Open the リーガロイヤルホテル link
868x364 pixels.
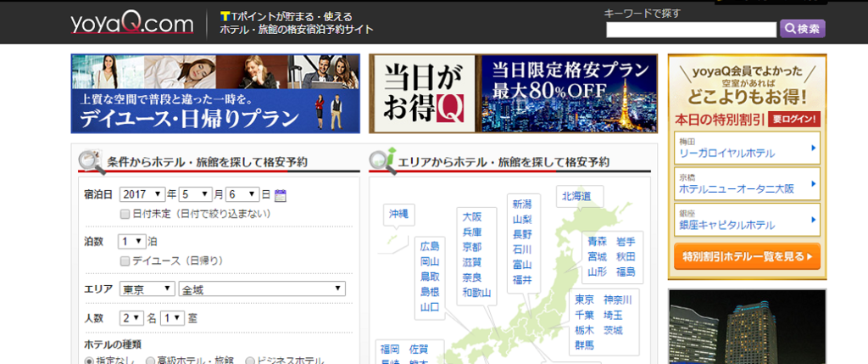click(726, 154)
